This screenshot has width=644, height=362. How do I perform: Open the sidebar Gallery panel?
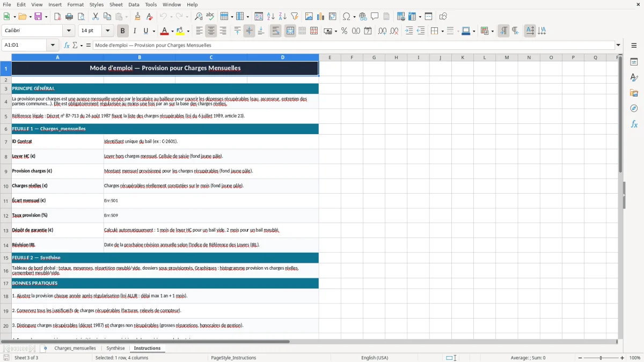(x=634, y=93)
